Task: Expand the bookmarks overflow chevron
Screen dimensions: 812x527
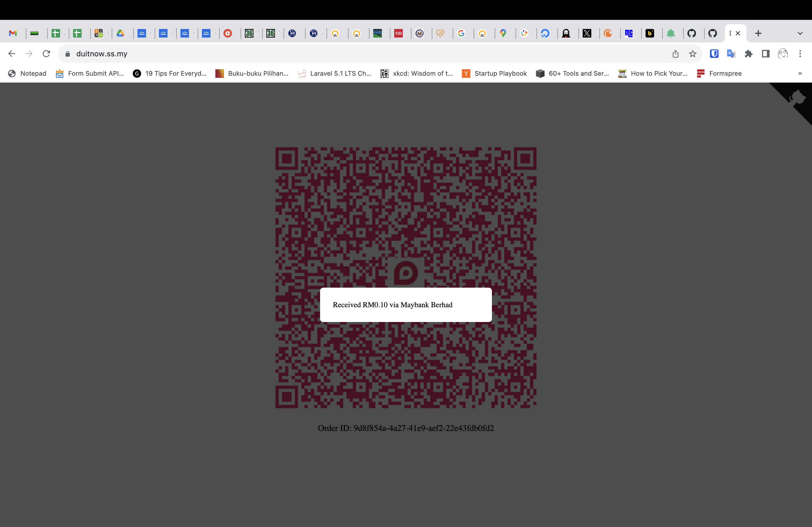Action: point(800,73)
